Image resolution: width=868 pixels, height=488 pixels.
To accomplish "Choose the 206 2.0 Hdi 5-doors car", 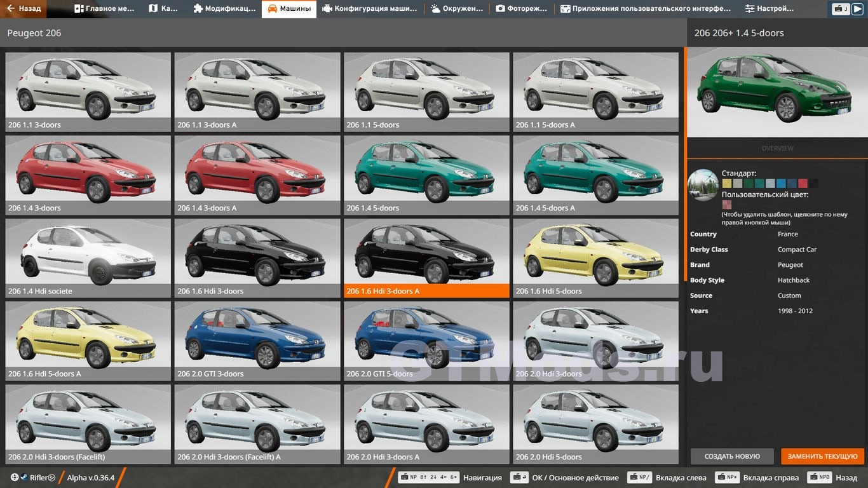I will tap(595, 424).
